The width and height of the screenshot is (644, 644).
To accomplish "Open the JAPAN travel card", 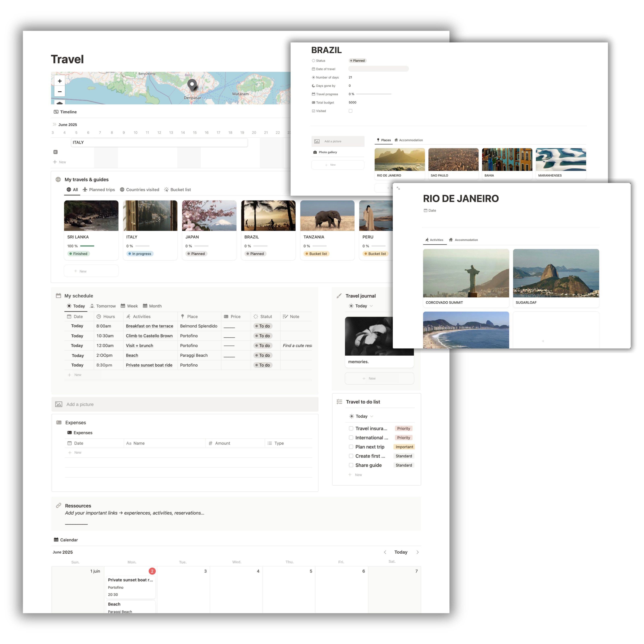I will pos(209,230).
